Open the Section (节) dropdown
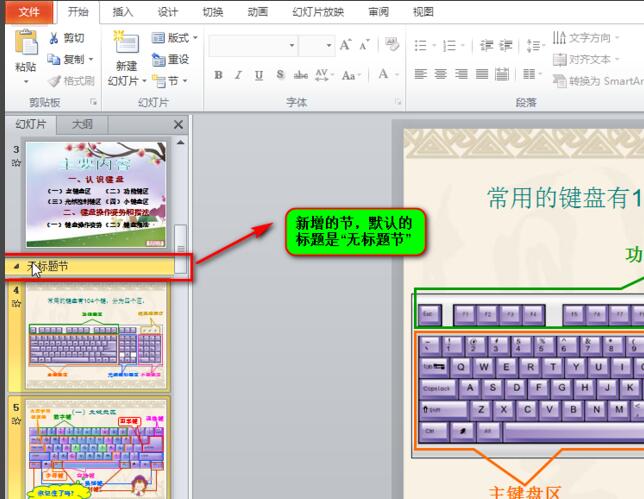The image size is (644, 499). click(x=171, y=81)
